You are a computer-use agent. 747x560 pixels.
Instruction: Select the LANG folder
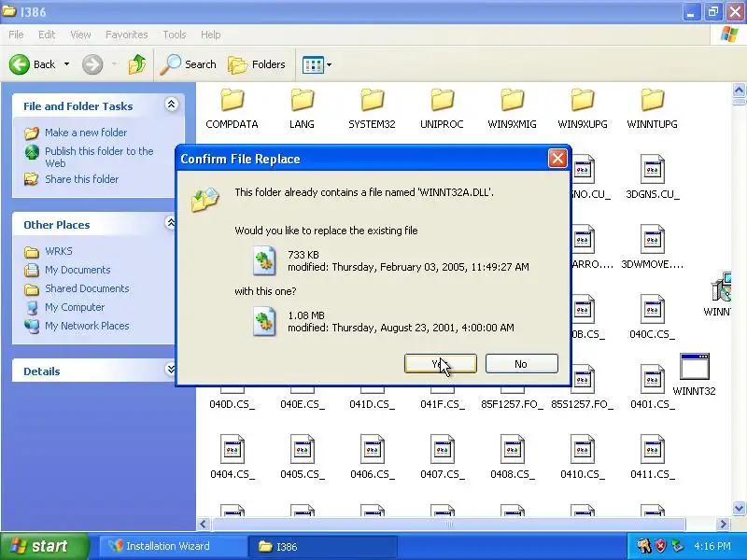(302, 108)
